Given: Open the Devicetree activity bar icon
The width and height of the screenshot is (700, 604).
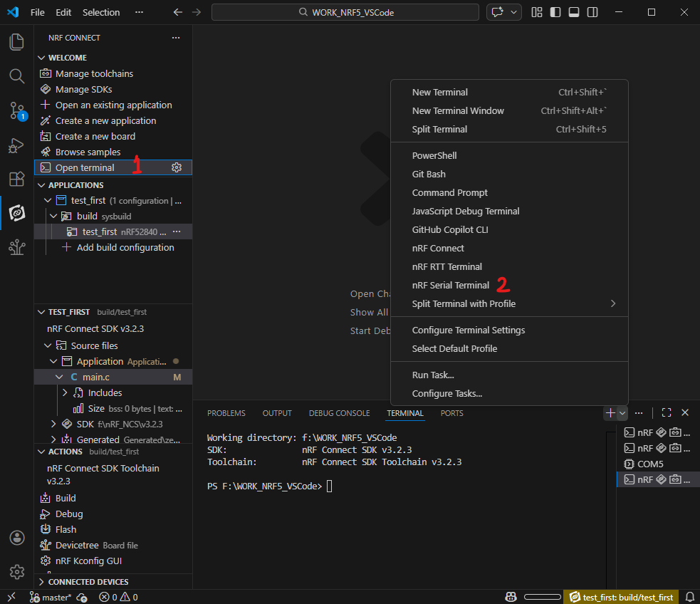Looking at the screenshot, I should pyautogui.click(x=16, y=247).
